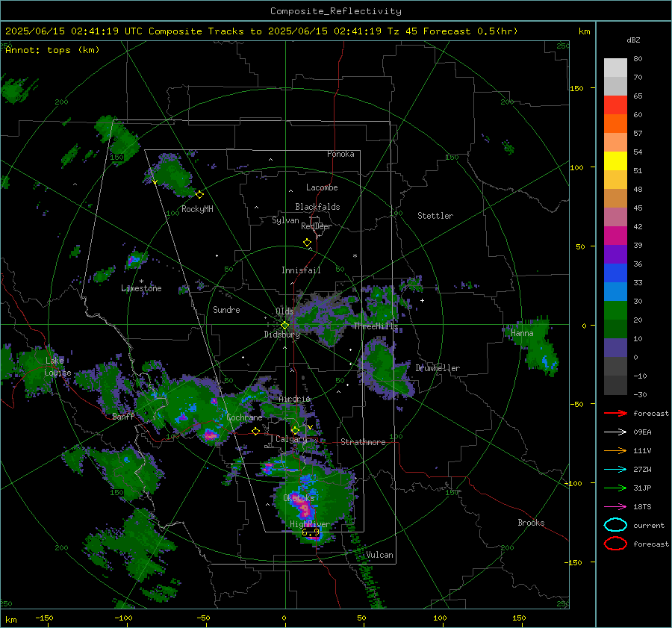The image size is (672, 628).
Task: Click the yellow diamond marker above Calgary
Action: pos(295,430)
